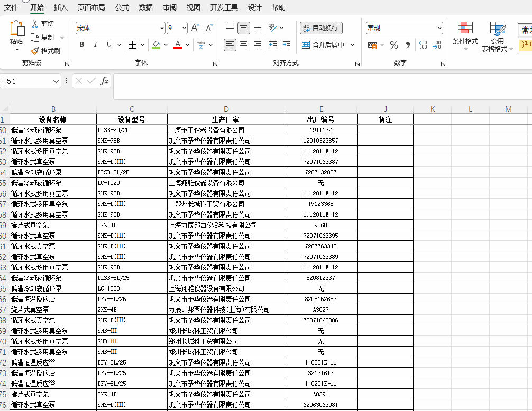Click the Align Right icon
The image size is (532, 411).
258,45
